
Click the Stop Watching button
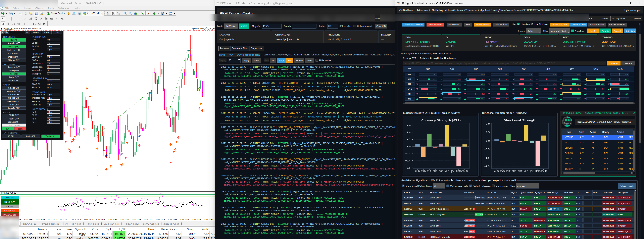(x=436, y=25)
